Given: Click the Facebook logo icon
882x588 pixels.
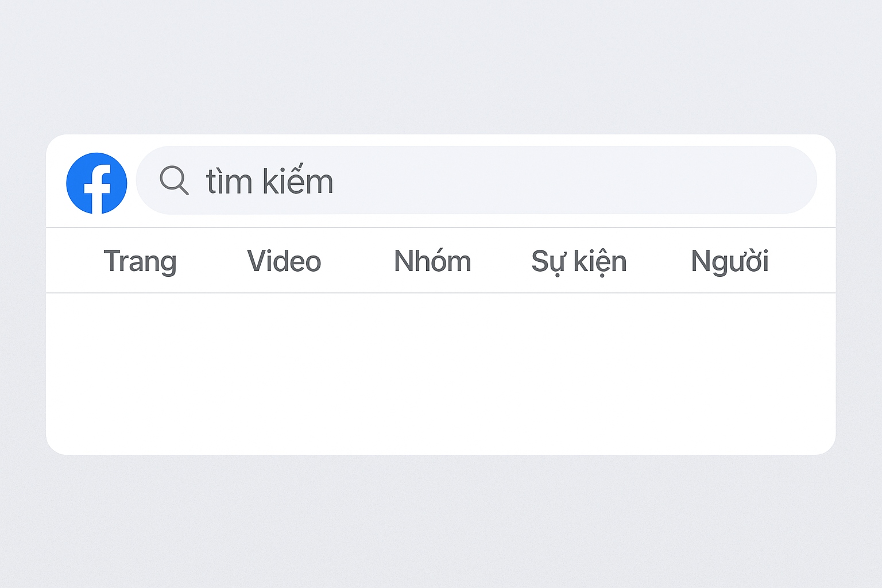Looking at the screenshot, I should [x=96, y=183].
